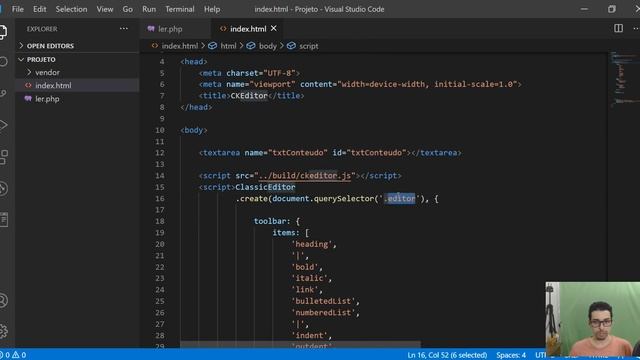Click the html symbol icon in breadcrumb

point(212,46)
